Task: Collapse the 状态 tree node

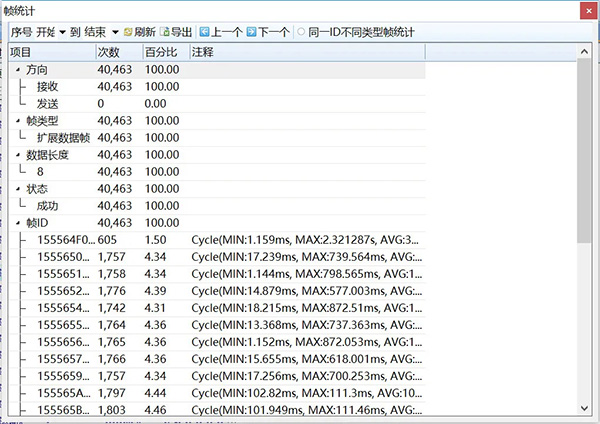Action: point(19,189)
